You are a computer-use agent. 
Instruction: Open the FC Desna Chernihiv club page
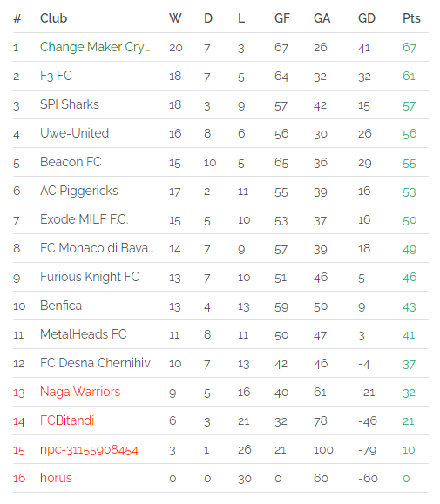[95, 363]
